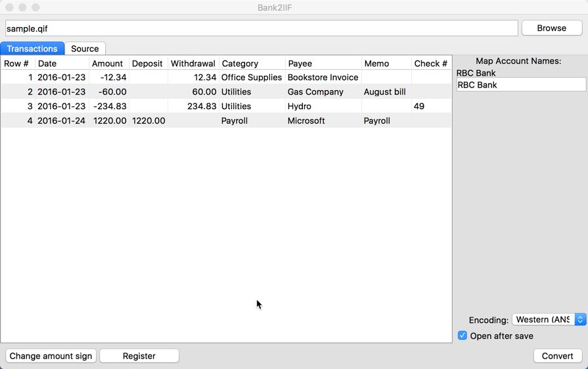This screenshot has width=588, height=369.
Task: Select the -234.83 amount cell
Action: [x=110, y=107]
